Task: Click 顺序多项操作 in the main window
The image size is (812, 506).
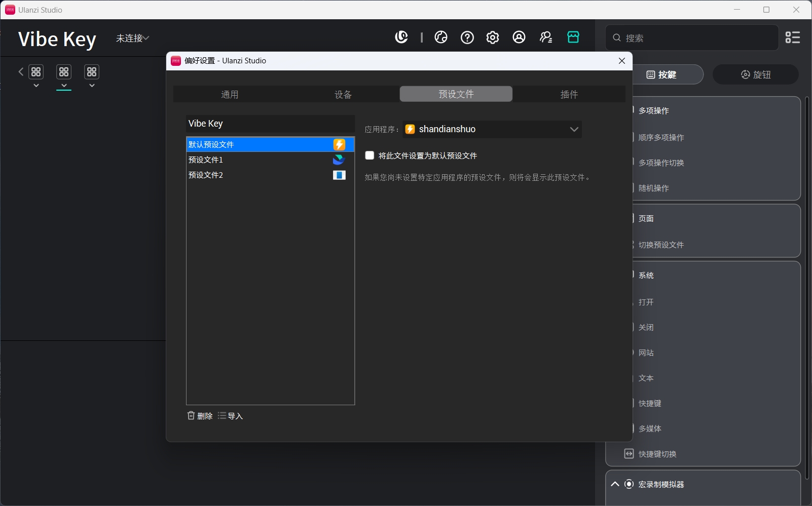Action: (661, 137)
